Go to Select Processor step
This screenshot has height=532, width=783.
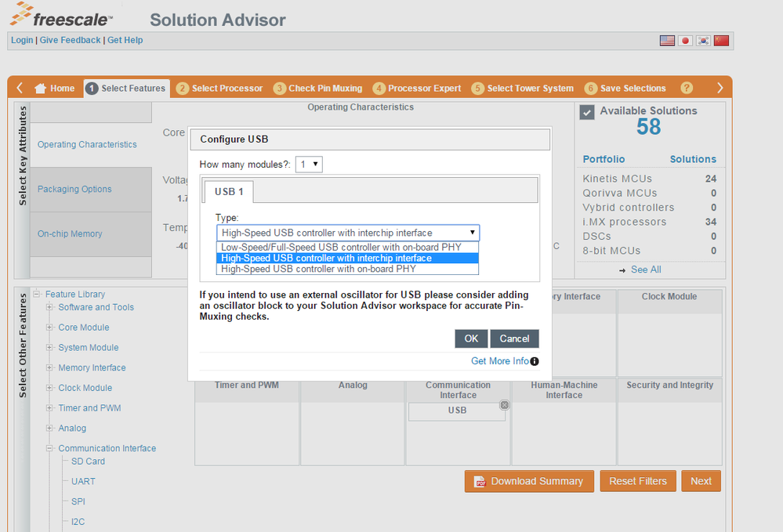coord(219,89)
